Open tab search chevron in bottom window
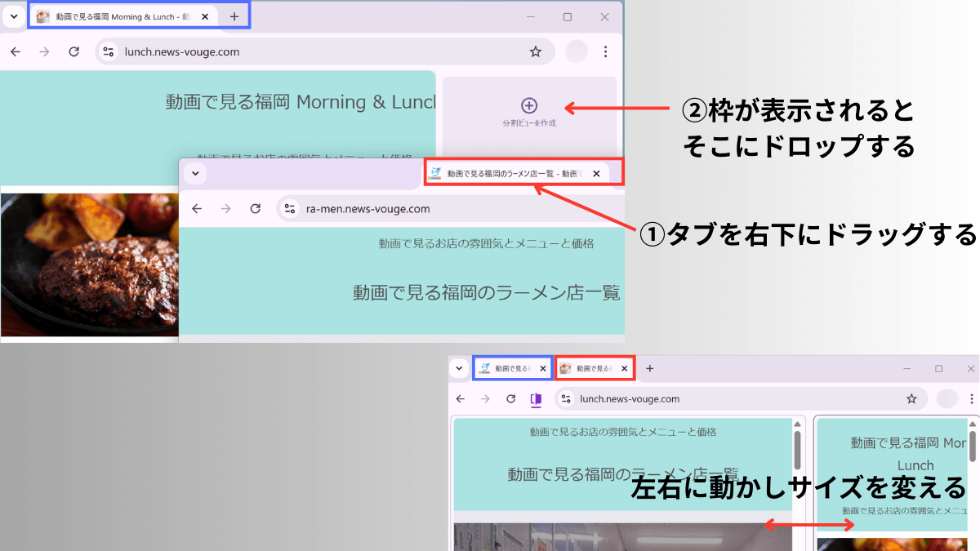980x551 pixels. [x=459, y=368]
